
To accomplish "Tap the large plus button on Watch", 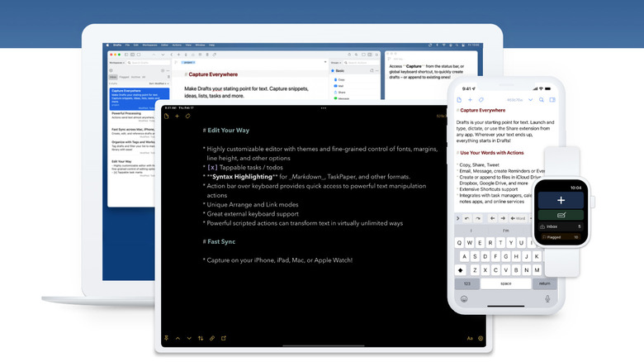I will click(561, 199).
